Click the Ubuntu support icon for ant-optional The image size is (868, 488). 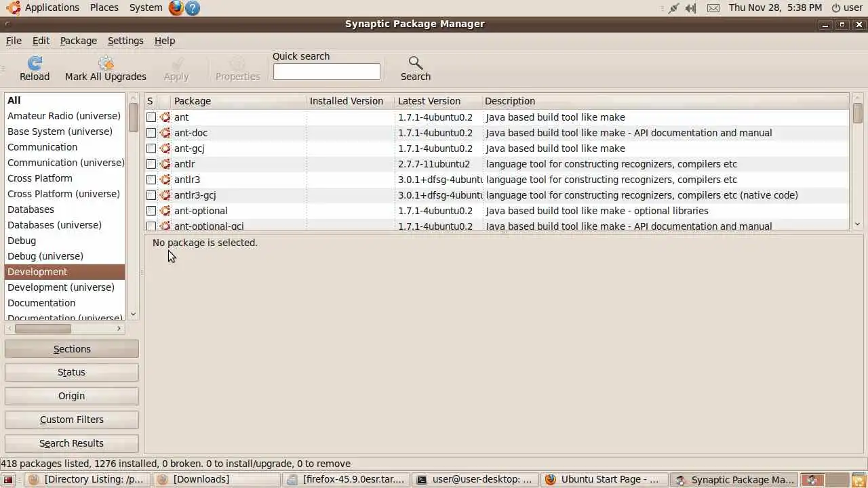click(165, 211)
